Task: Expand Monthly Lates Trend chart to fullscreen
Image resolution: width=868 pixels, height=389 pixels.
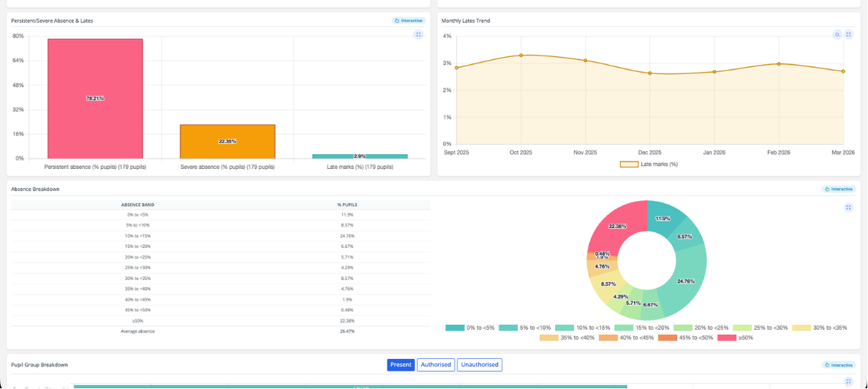Action: click(848, 34)
